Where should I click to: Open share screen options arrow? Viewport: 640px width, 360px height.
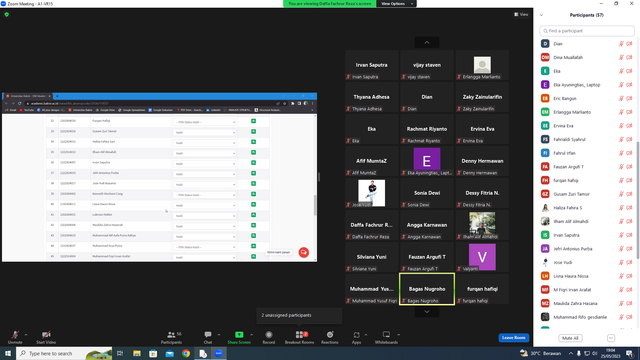pyautogui.click(x=251, y=335)
